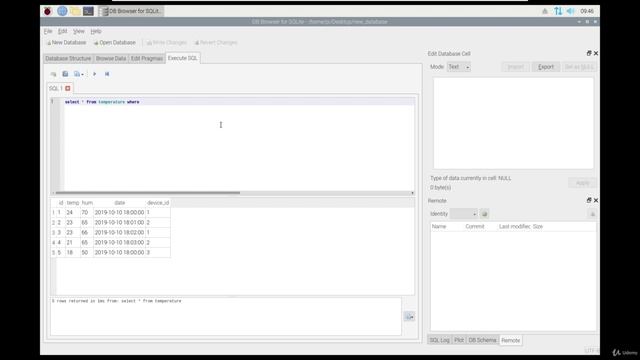Click inside the SQL editor text area
The image size is (640, 360).
coord(239,143)
